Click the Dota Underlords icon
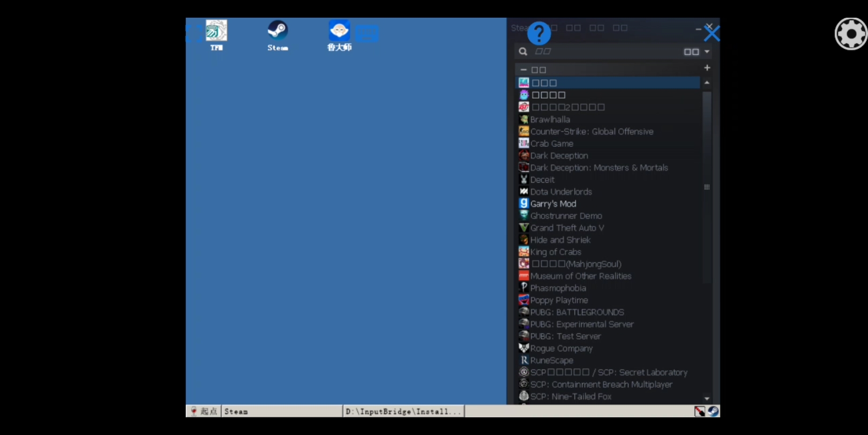Screen dimensions: 868x435 point(524,191)
